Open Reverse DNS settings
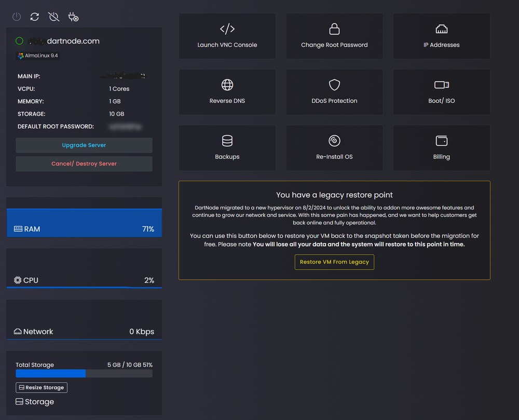This screenshot has height=420, width=519. [227, 92]
